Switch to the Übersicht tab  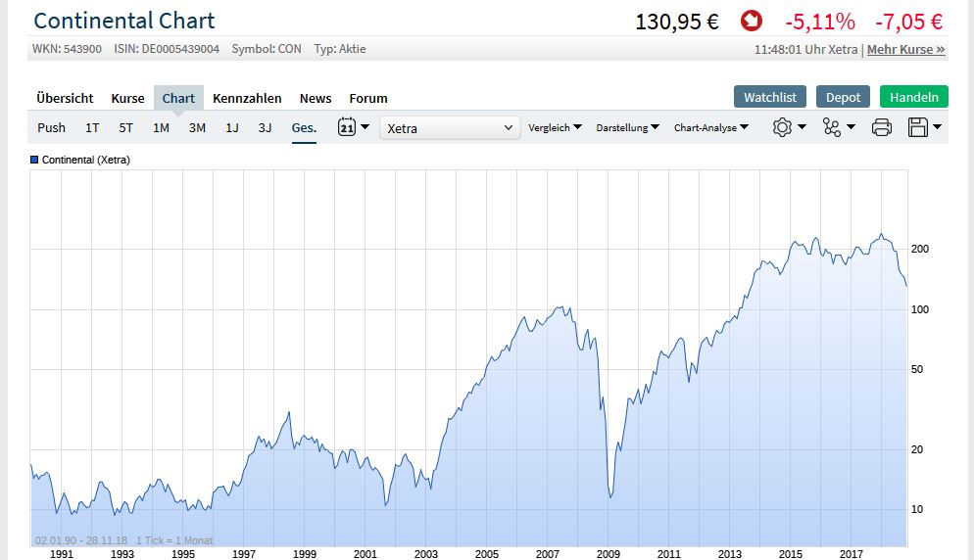(x=65, y=98)
